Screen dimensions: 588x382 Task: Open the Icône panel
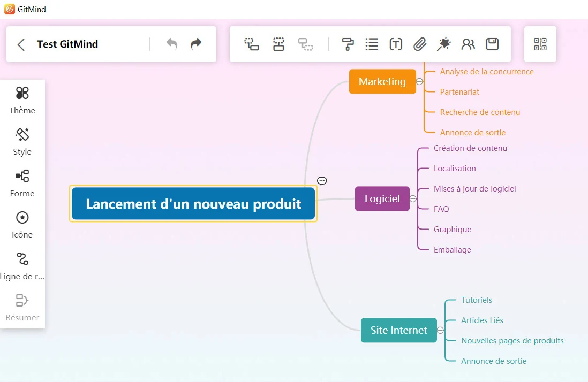22,225
